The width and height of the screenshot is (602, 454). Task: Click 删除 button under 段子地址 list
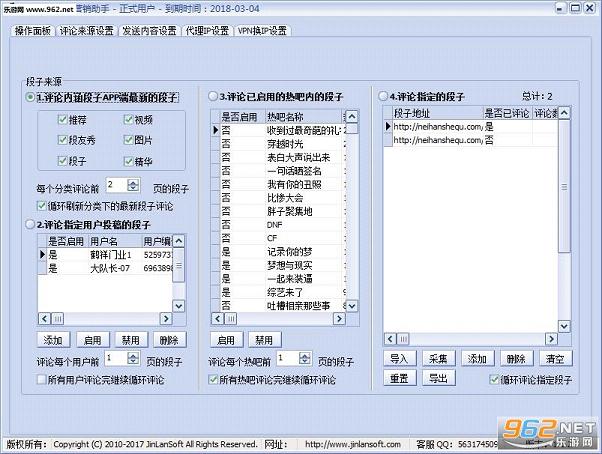coord(516,359)
